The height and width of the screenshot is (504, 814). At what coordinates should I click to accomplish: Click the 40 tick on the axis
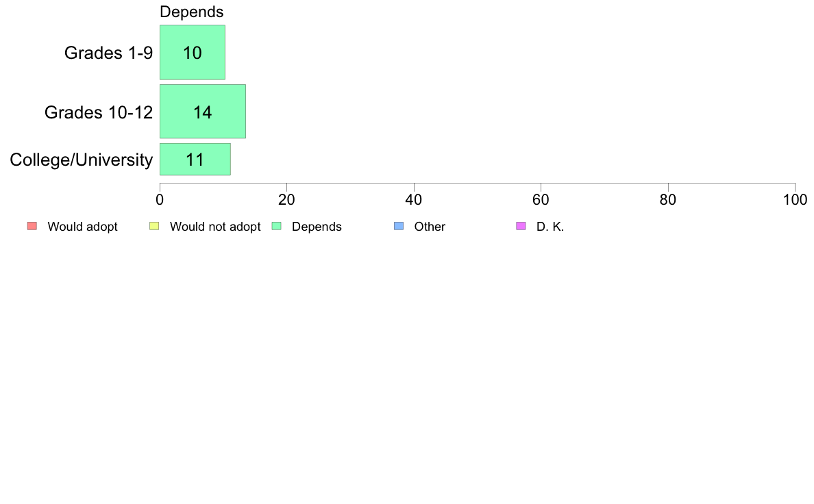click(x=414, y=200)
